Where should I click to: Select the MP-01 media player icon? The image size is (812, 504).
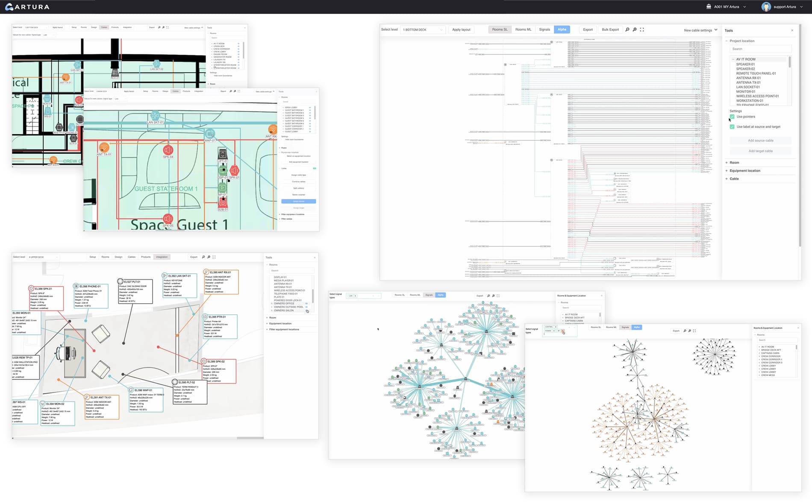click(222, 187)
